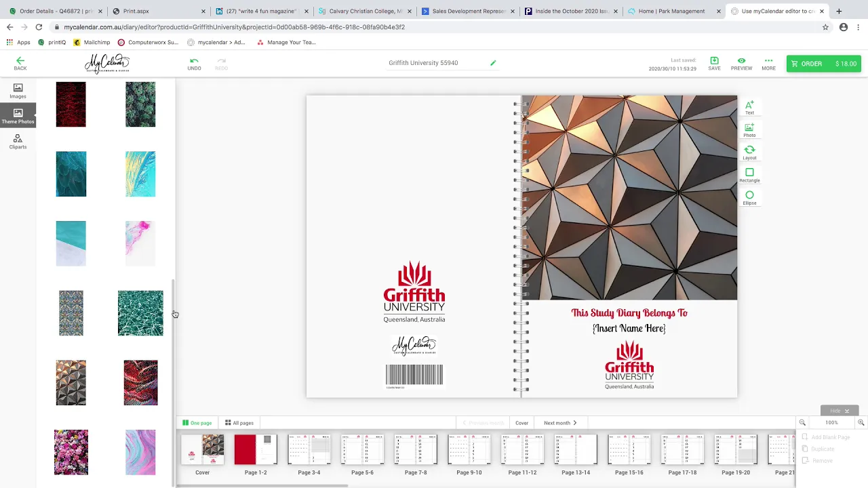The width and height of the screenshot is (868, 488).
Task: Open the Page 1-2 thumbnail
Action: pos(256,450)
